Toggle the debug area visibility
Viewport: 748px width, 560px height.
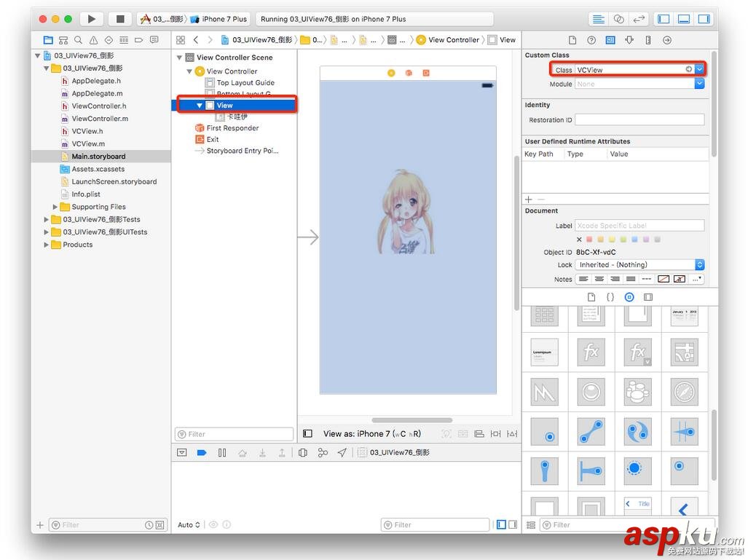point(684,19)
